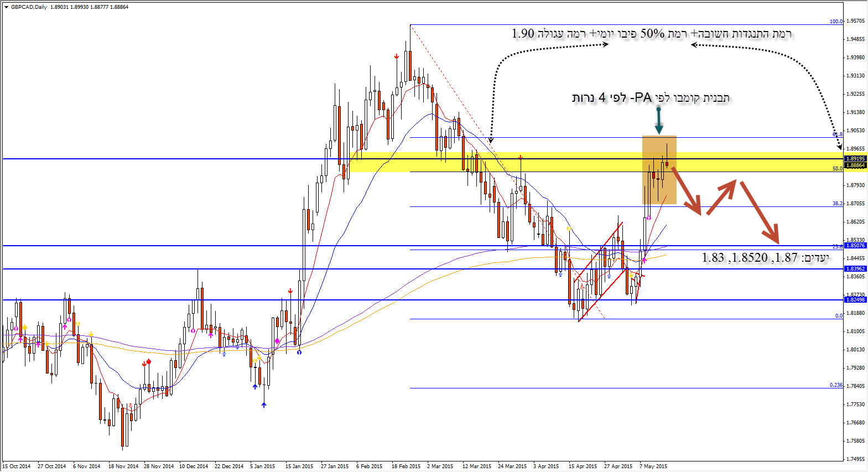Select the red apple marker near late November 2014
The height and width of the screenshot is (472, 868).
(x=148, y=362)
